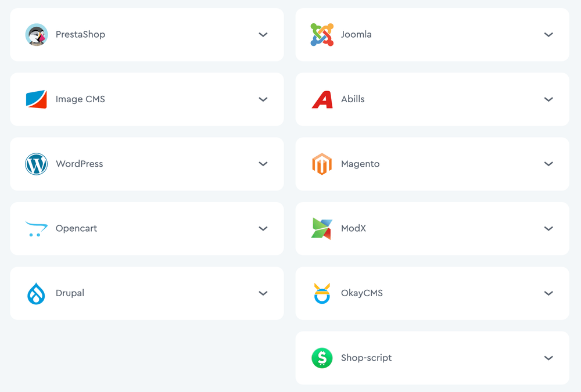Click the red Abills logo icon
This screenshot has height=392, width=581.
pyautogui.click(x=322, y=99)
